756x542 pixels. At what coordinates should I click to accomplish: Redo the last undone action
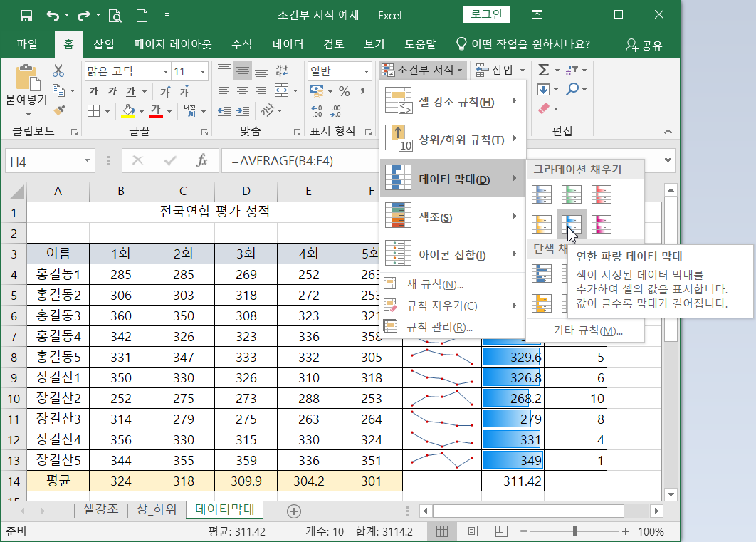(84, 16)
